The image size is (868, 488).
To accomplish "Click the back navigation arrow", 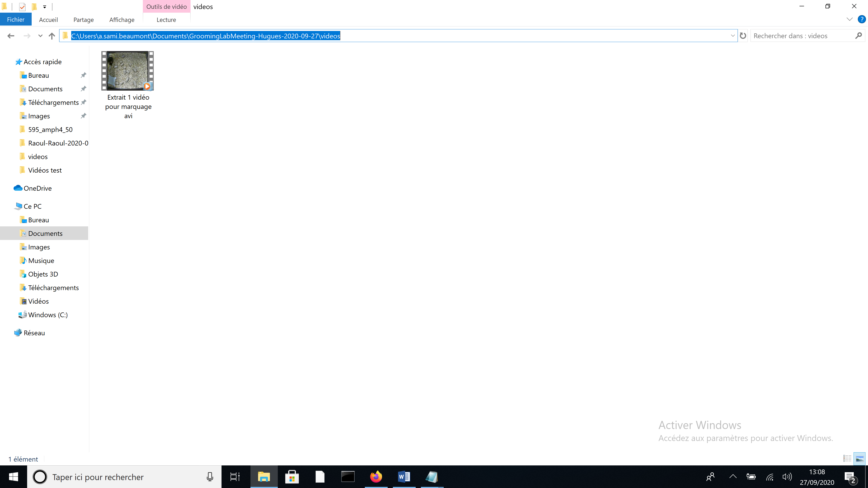I will (x=11, y=36).
